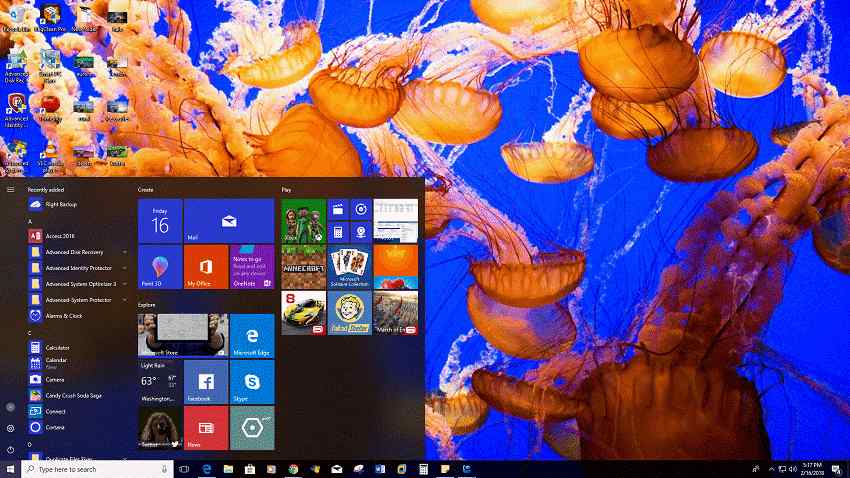
Task: Open the Xbox tile
Action: (304, 221)
